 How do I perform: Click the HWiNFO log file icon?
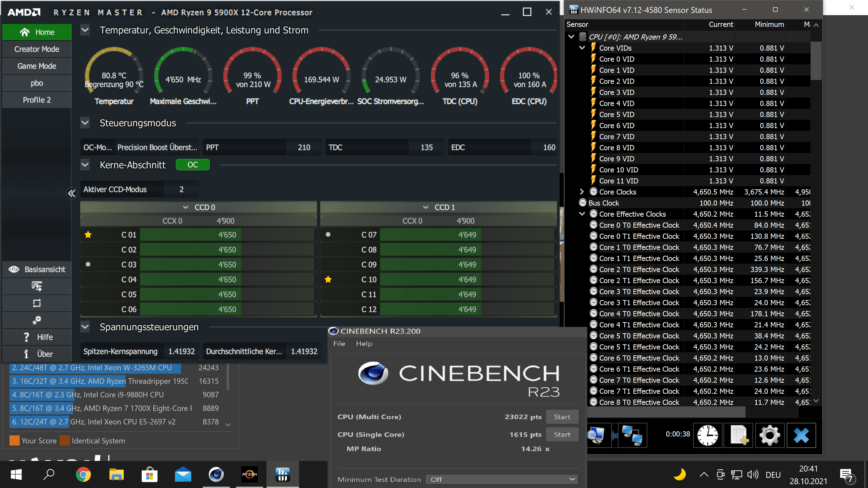point(739,435)
